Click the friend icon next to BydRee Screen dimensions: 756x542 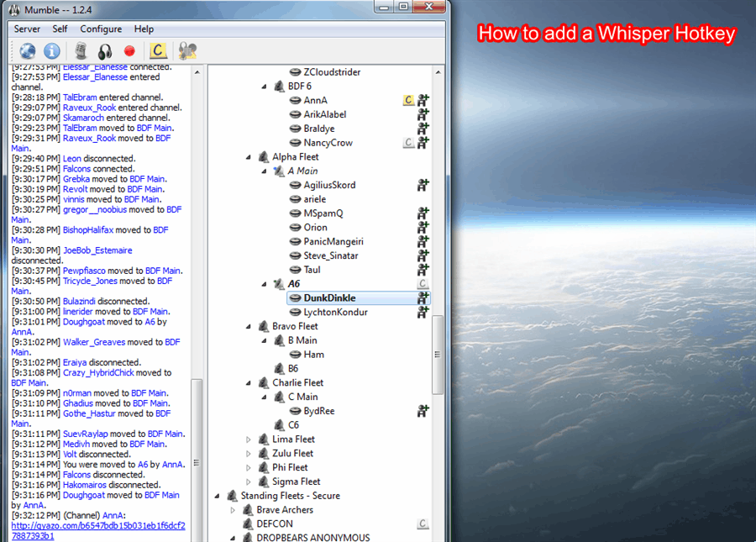point(423,411)
